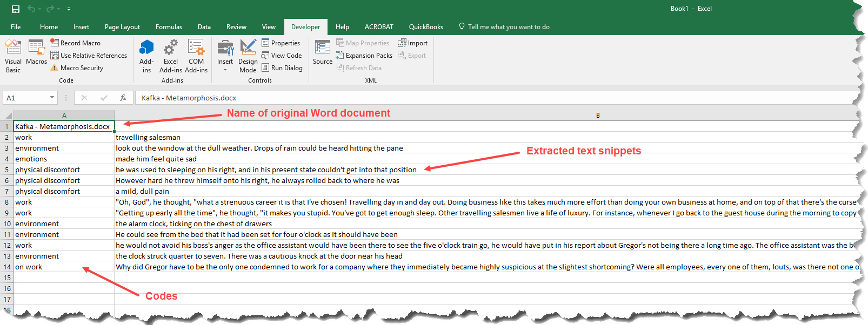Click the Name Box showing A1
This screenshot has width=868, height=325.
(26, 98)
